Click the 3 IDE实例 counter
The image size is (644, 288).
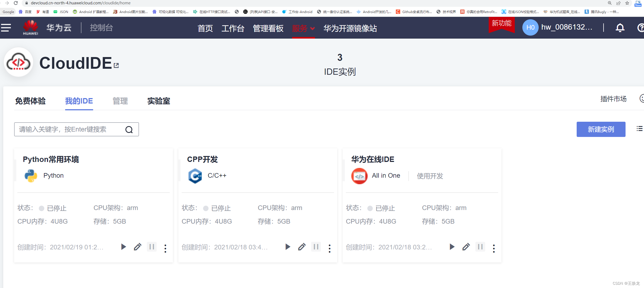(340, 65)
